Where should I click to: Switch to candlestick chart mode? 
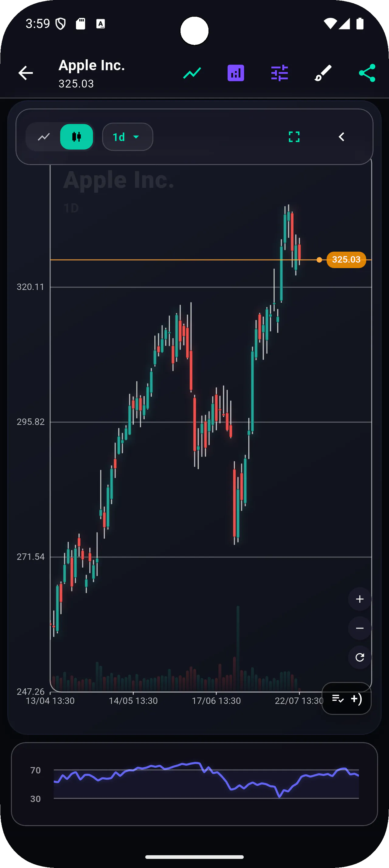tap(77, 137)
